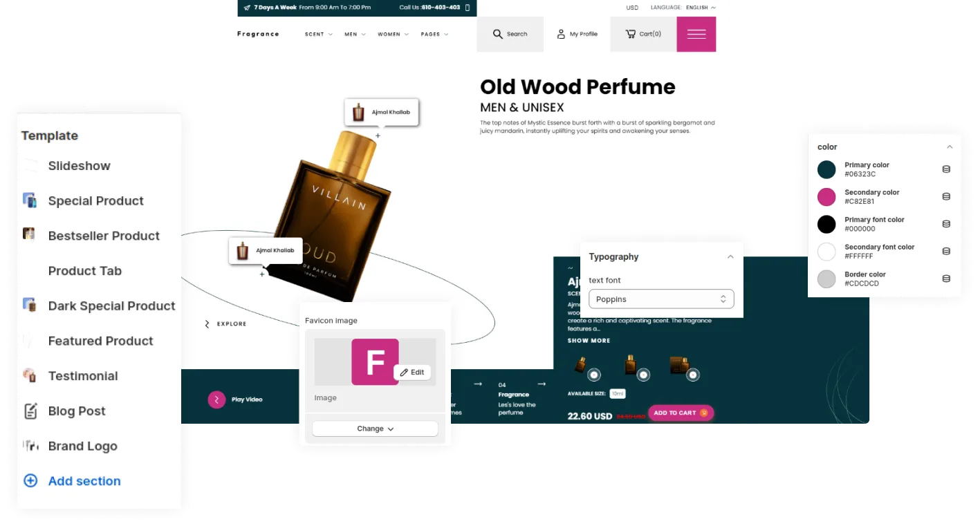Click the Dark Special Product section icon

pyautogui.click(x=29, y=304)
